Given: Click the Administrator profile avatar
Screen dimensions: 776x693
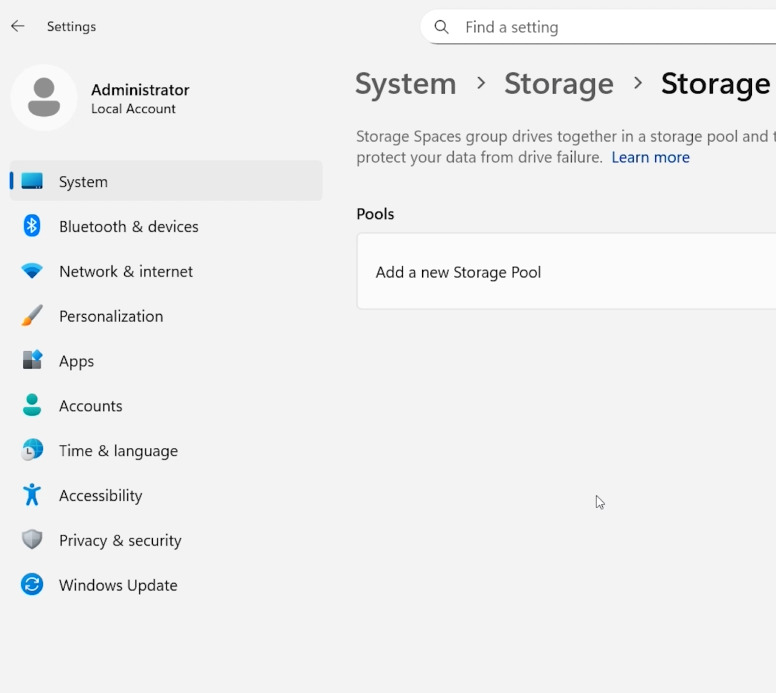Looking at the screenshot, I should (44, 98).
